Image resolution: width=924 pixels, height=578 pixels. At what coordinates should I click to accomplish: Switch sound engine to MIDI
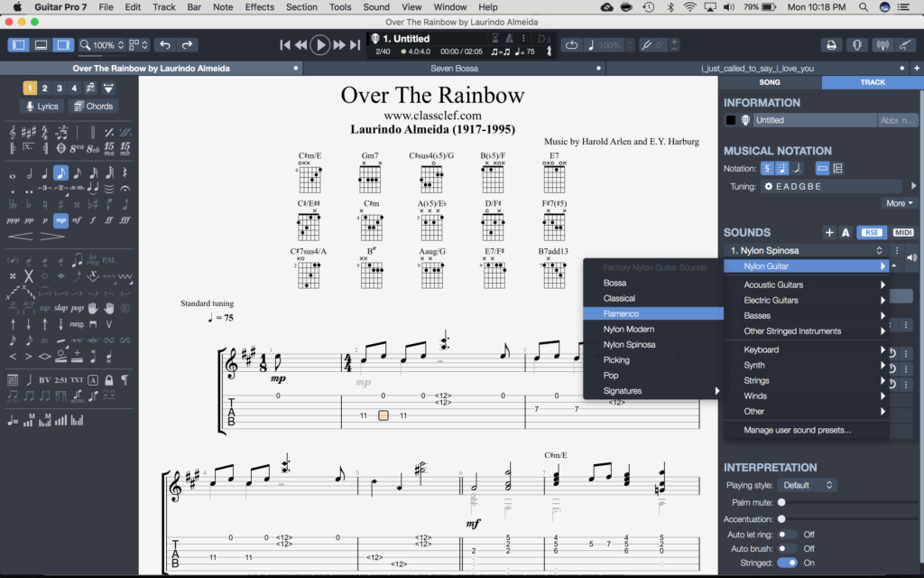click(x=902, y=232)
